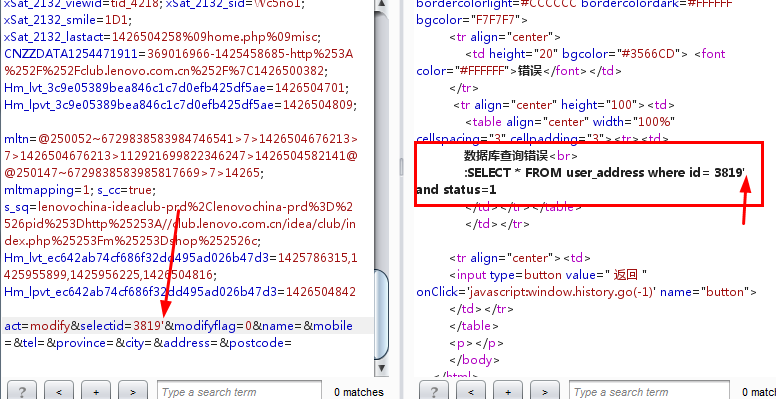Click 'act' parameter name in request body

13,326
